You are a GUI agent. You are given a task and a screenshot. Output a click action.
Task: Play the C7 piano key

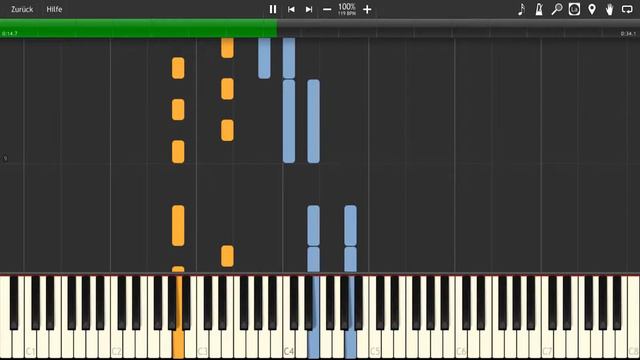coord(547,343)
